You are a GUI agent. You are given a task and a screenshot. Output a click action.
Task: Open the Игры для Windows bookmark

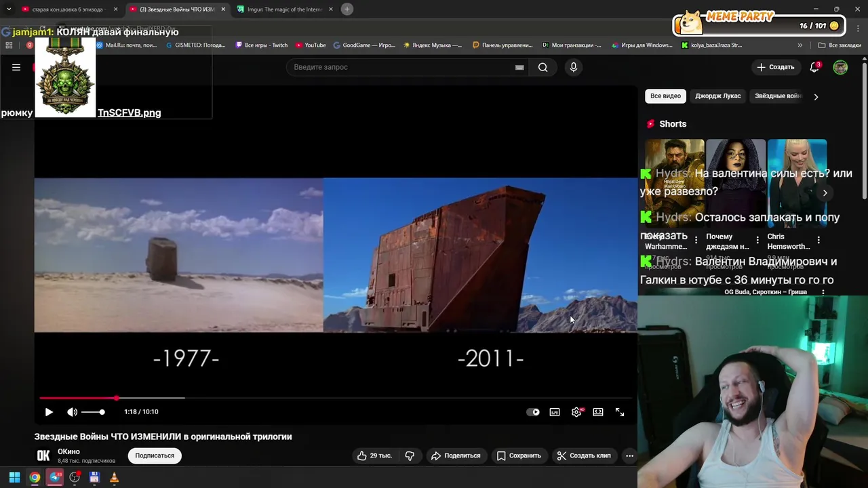pos(642,45)
